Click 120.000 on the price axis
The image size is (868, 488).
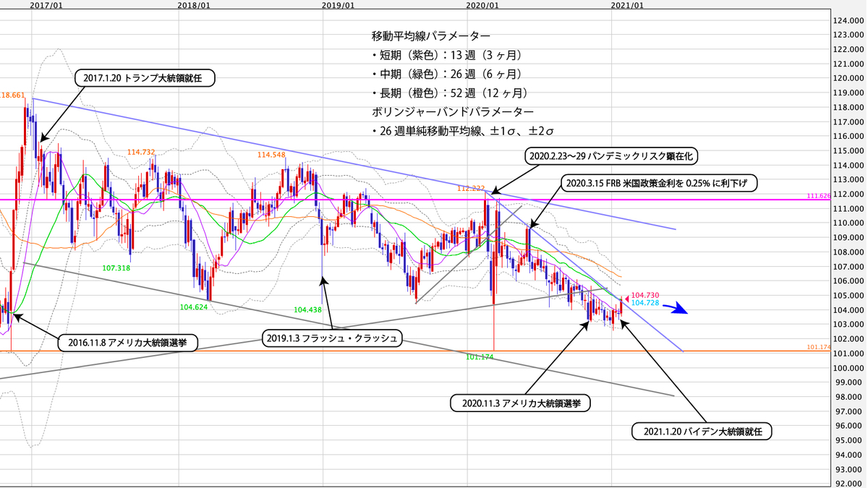pos(849,78)
